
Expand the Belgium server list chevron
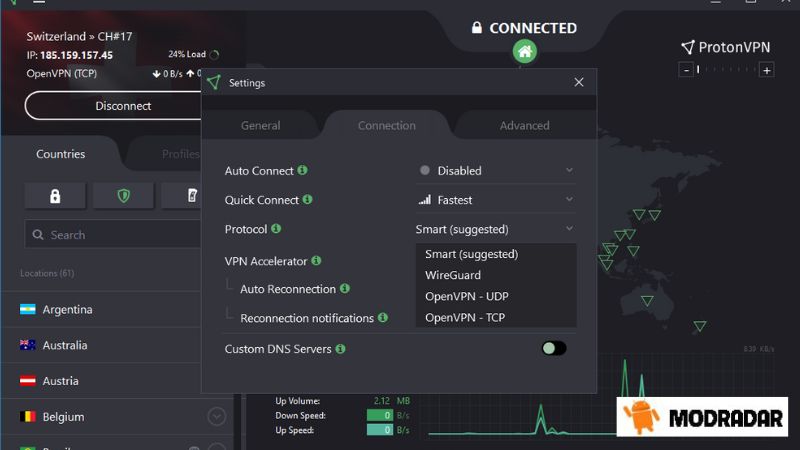[216, 417]
